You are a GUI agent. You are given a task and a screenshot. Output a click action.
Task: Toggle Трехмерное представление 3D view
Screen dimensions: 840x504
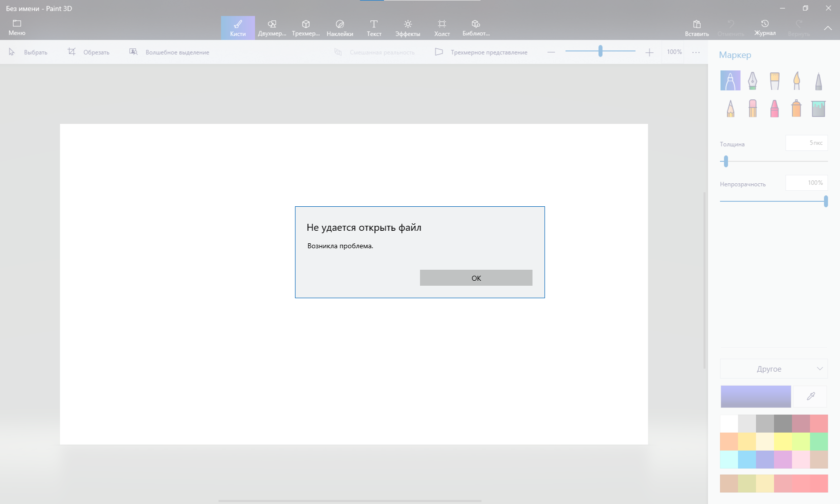[481, 52]
